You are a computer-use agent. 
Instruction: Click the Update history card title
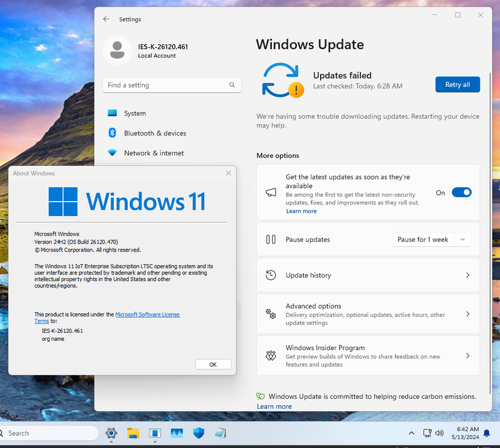(308, 275)
